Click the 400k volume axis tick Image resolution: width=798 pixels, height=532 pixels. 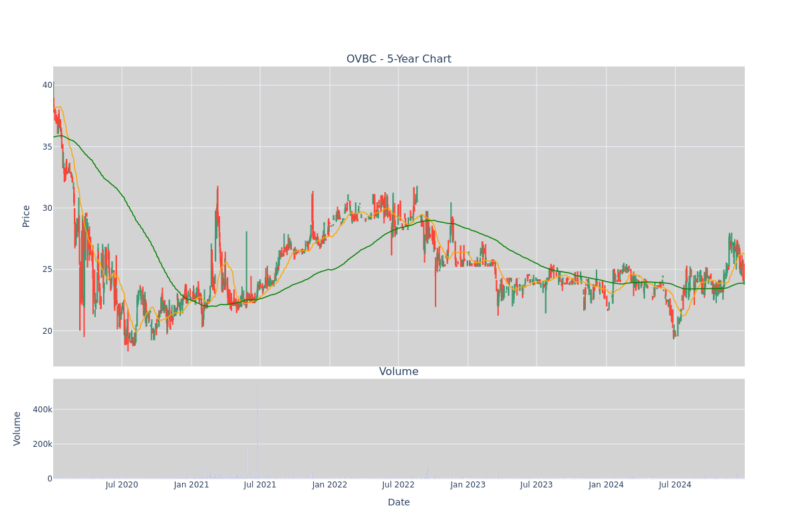point(43,410)
